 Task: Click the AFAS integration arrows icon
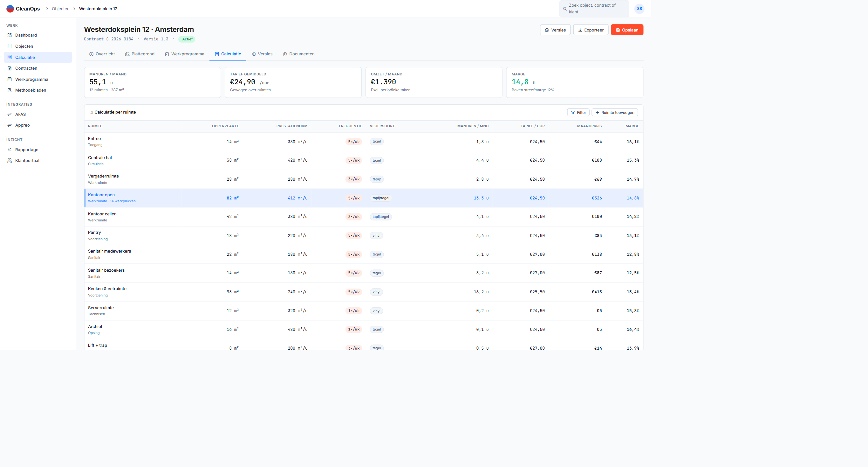pyautogui.click(x=10, y=114)
